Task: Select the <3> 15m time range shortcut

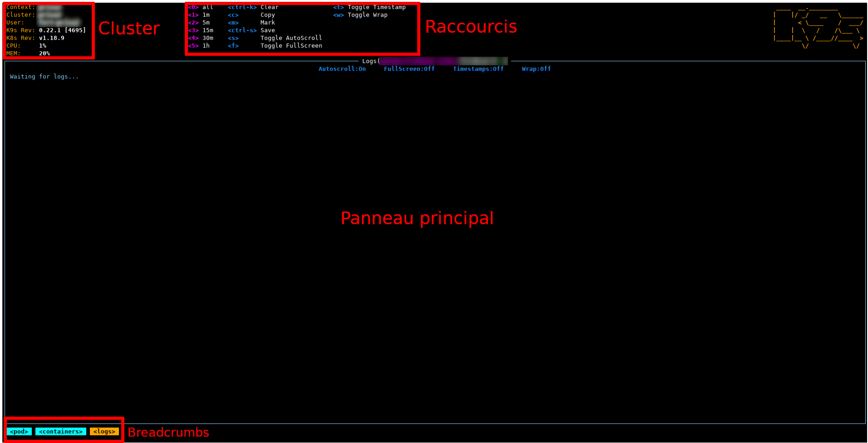Action: tap(200, 30)
